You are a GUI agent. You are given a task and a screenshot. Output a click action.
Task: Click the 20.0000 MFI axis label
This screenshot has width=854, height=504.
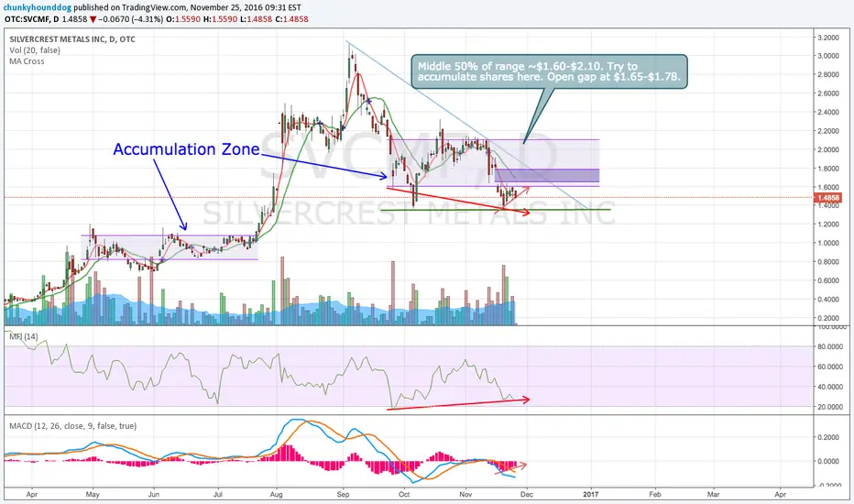[x=829, y=407]
